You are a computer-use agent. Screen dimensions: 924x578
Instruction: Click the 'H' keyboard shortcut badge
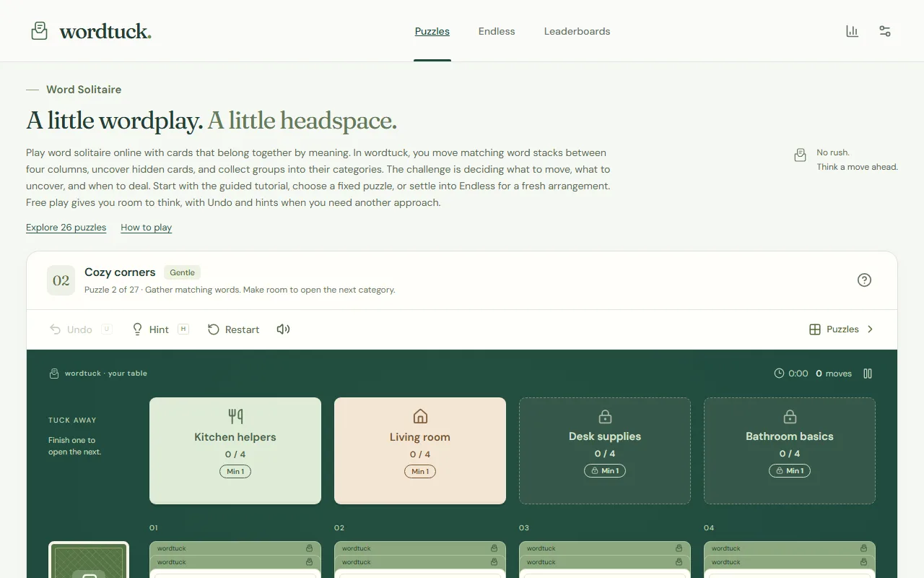point(183,329)
